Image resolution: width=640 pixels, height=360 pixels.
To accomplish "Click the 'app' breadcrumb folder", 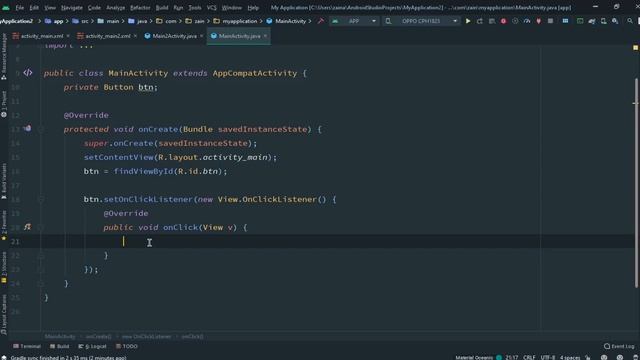I will [x=54, y=21].
